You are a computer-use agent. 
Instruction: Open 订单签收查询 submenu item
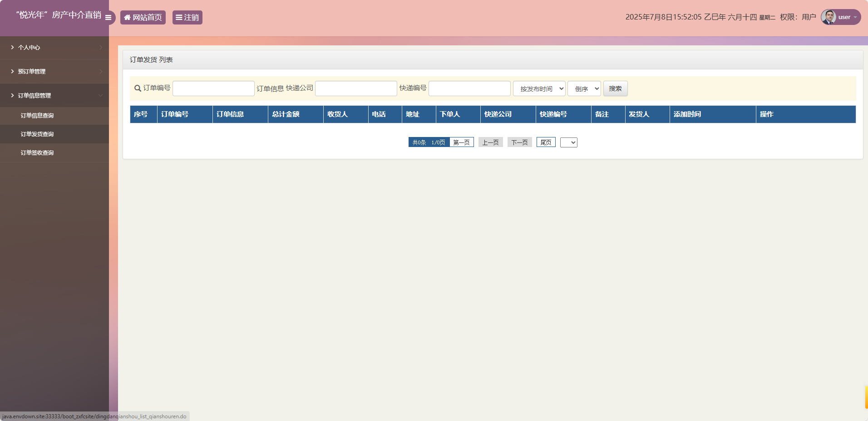pyautogui.click(x=54, y=153)
